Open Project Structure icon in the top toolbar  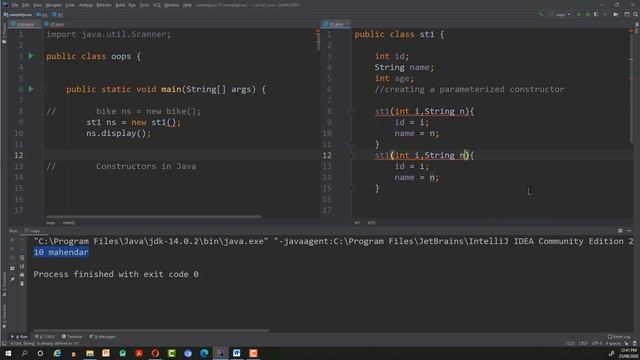click(627, 14)
